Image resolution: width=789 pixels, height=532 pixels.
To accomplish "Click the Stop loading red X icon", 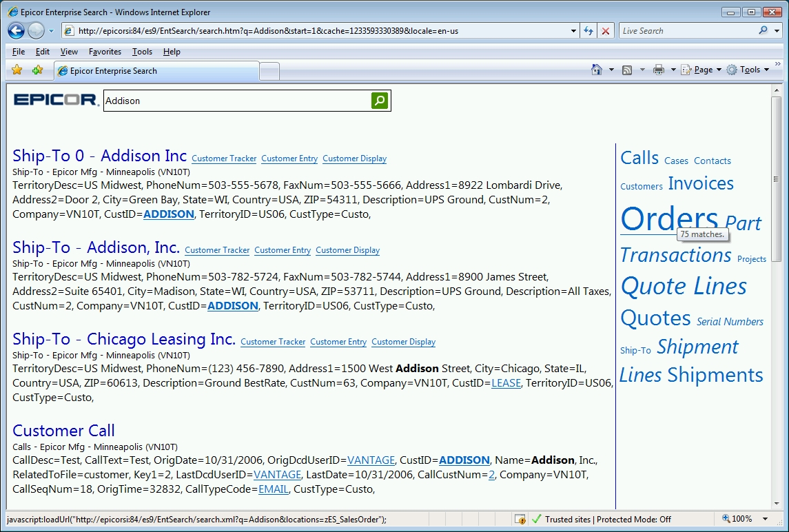I will pyautogui.click(x=605, y=31).
